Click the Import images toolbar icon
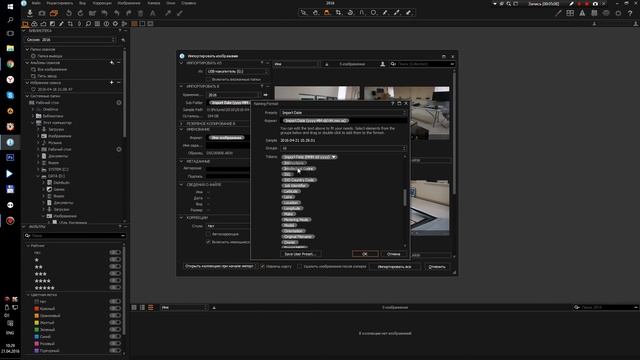Image resolution: width=640 pixels, height=360 pixels. pos(30,13)
